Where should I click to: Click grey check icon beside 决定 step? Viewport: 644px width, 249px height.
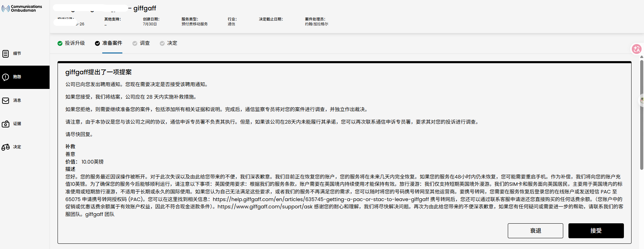pos(162,43)
